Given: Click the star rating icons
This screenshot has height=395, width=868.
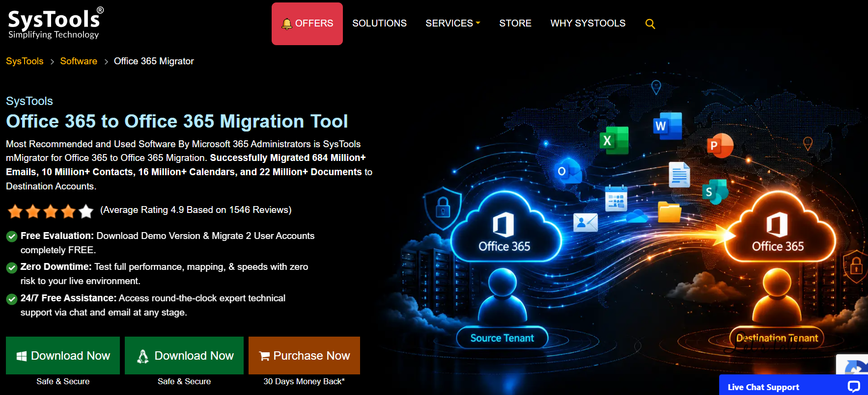Looking at the screenshot, I should [x=51, y=211].
